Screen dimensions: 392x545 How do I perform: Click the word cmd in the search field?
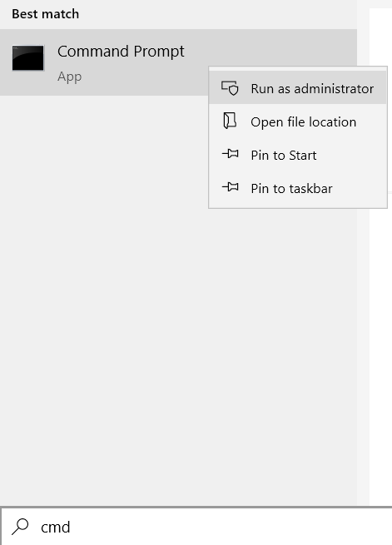click(x=55, y=527)
